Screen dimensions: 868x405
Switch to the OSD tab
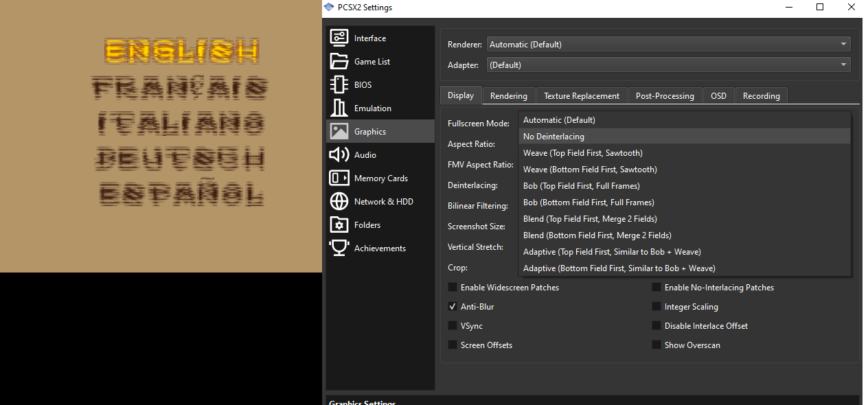tap(719, 96)
